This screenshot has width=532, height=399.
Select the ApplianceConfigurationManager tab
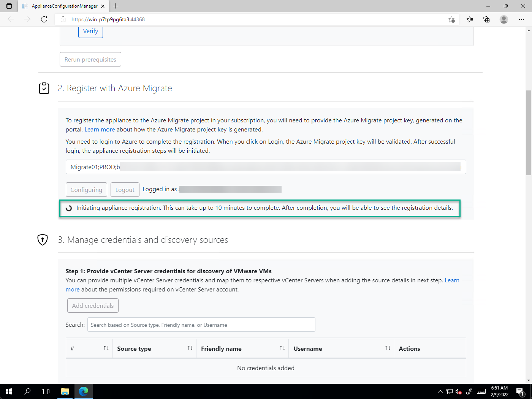click(63, 6)
